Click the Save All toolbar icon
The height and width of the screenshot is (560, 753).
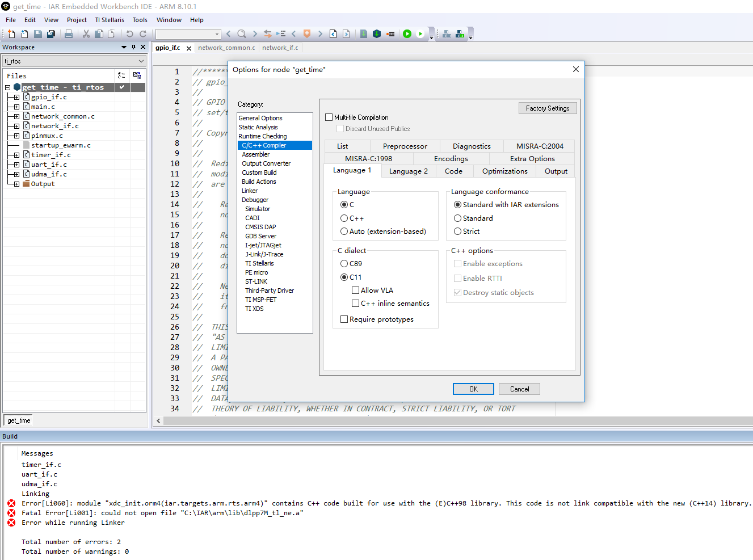coord(51,34)
